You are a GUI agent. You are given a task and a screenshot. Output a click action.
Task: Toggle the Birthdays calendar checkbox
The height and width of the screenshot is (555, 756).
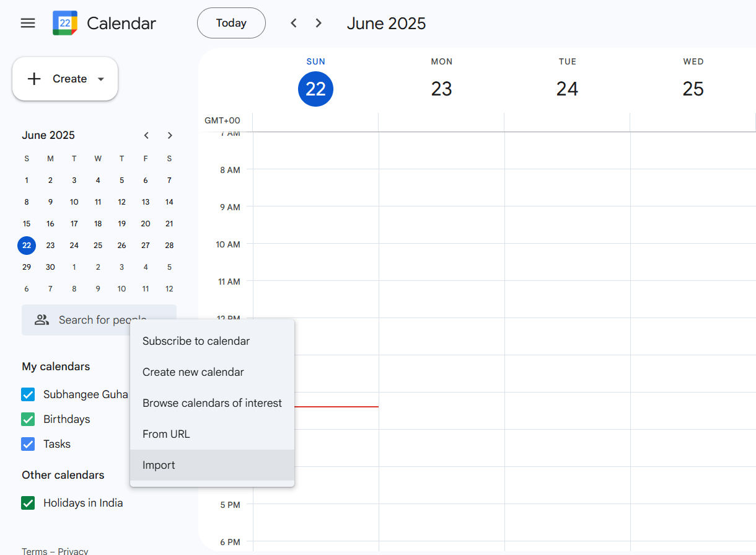28,419
